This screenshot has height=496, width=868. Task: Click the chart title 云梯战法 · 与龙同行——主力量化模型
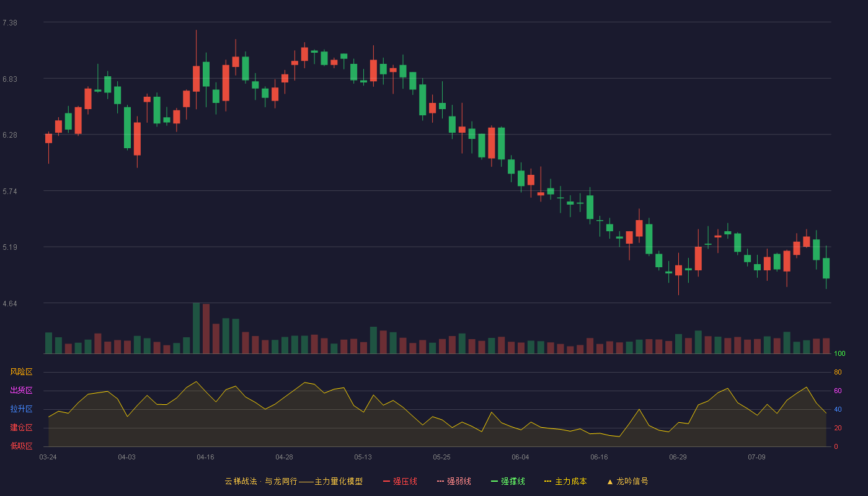[x=293, y=481]
